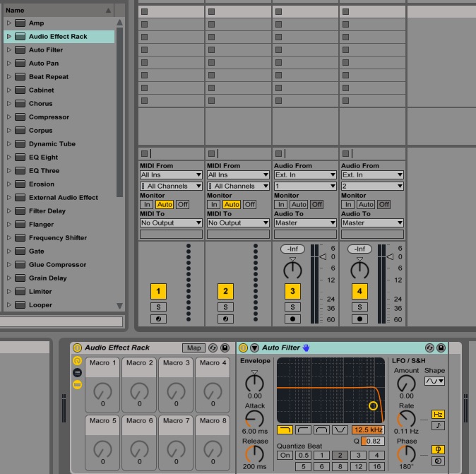Solo track 4
Screen dimensions: 476x474
(359, 307)
